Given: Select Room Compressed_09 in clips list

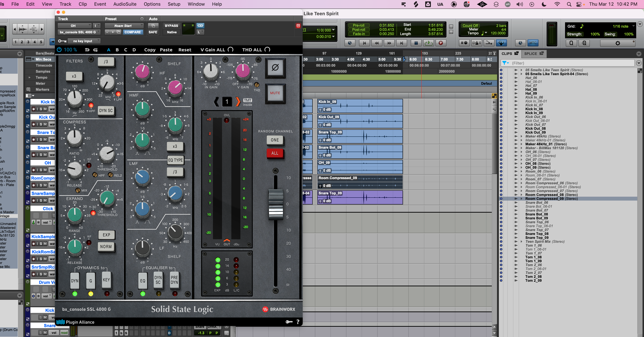Looking at the screenshot, I should click(x=551, y=199).
